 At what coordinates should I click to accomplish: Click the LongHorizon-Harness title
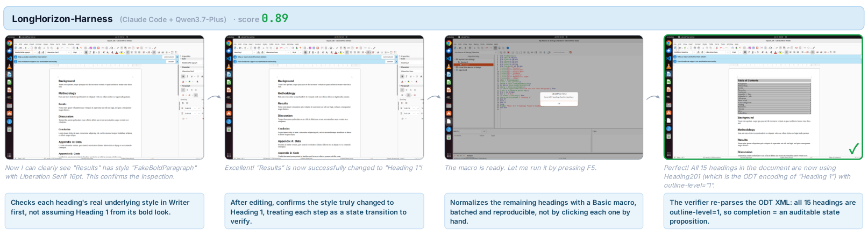(62, 19)
